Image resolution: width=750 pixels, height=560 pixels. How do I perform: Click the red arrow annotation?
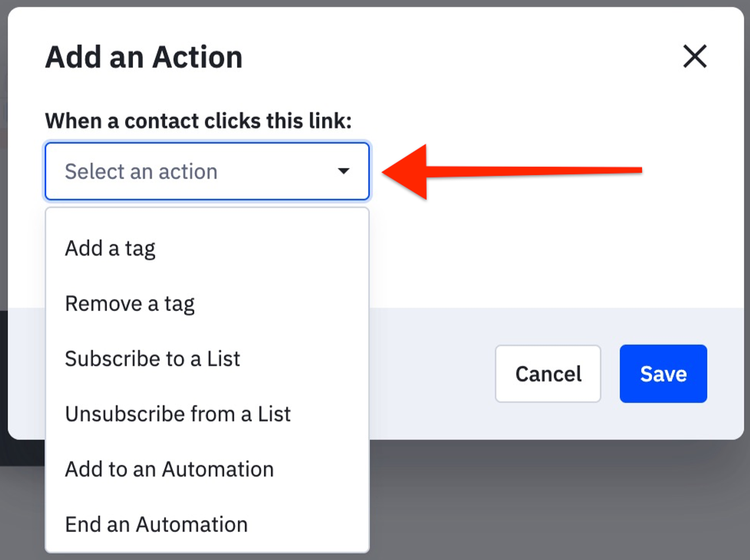click(527, 171)
